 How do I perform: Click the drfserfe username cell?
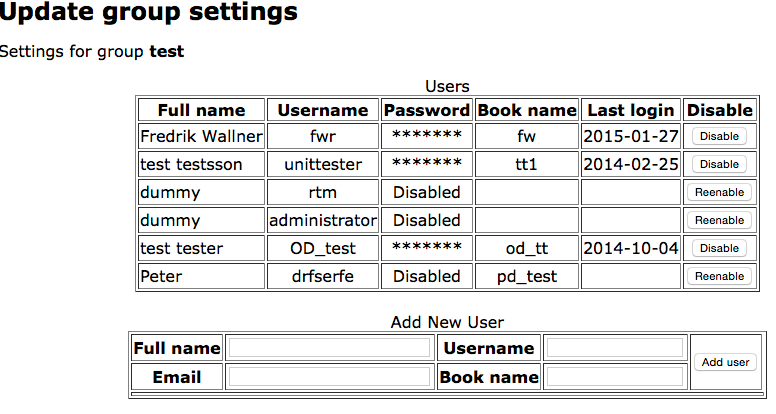[x=323, y=276]
